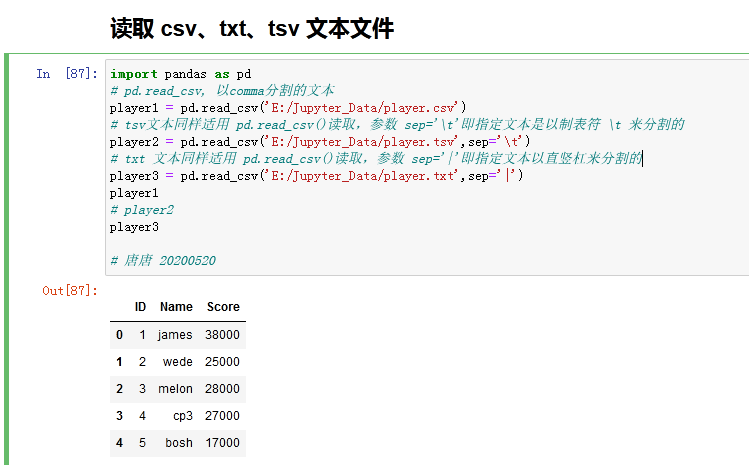749x465 pixels.
Task: Click the 'import pandas as pd' line
Action: click(x=181, y=74)
